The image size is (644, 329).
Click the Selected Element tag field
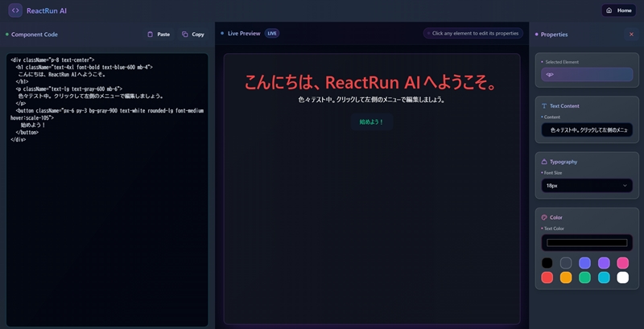click(x=587, y=74)
